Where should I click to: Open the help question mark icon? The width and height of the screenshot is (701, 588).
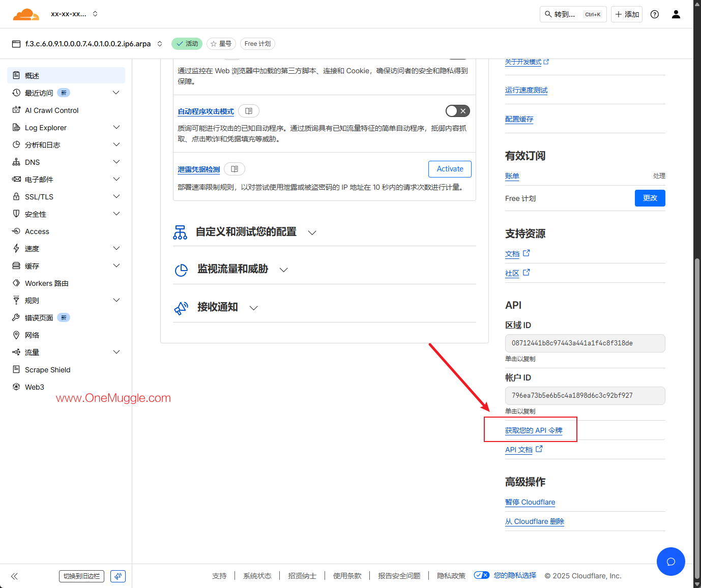pyautogui.click(x=655, y=14)
